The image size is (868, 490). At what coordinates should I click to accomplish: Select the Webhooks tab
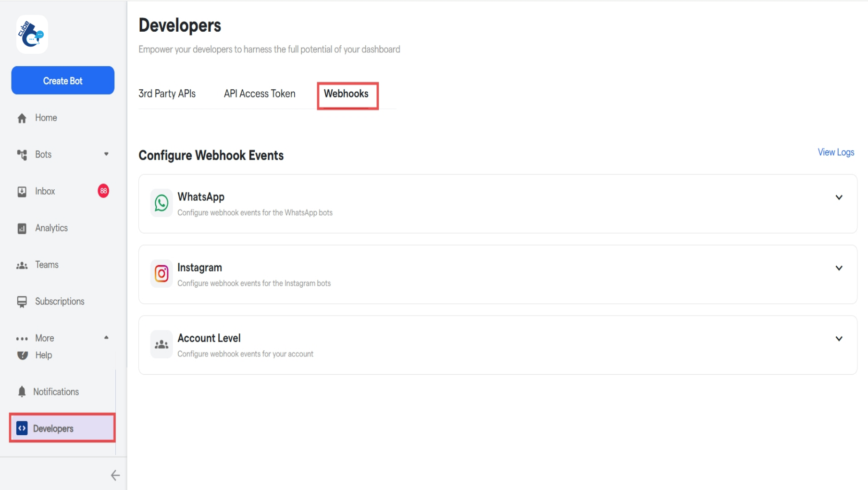point(346,94)
